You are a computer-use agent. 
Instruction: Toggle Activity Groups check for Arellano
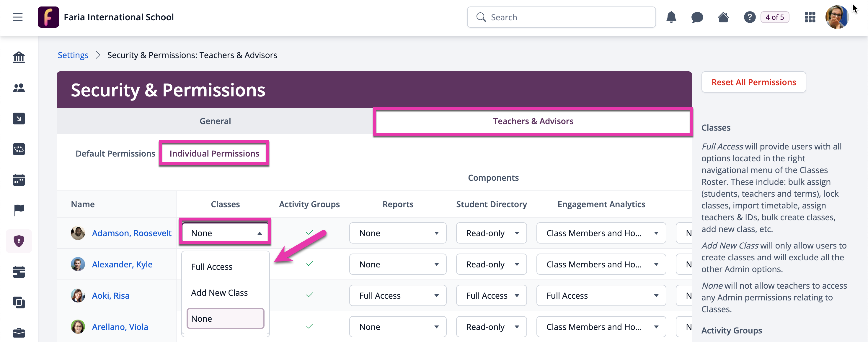coord(309,326)
